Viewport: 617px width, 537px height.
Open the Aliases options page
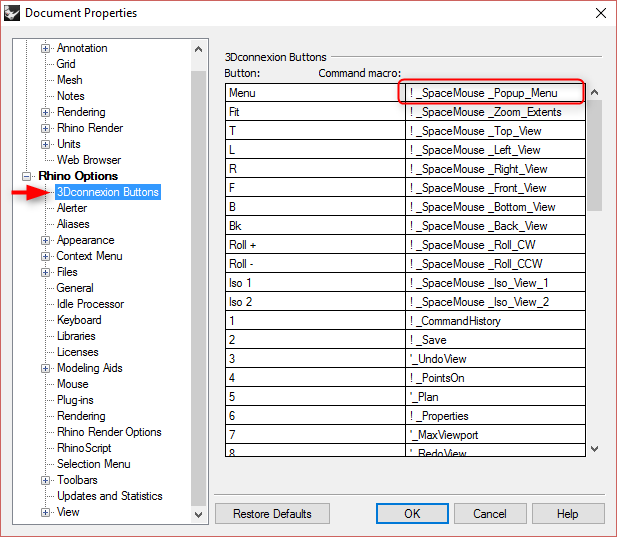[73, 224]
